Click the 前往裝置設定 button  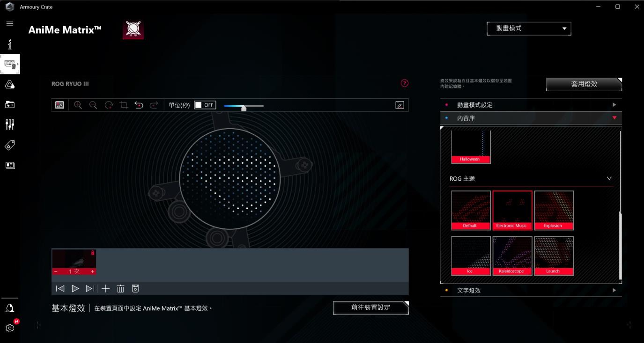pos(370,308)
